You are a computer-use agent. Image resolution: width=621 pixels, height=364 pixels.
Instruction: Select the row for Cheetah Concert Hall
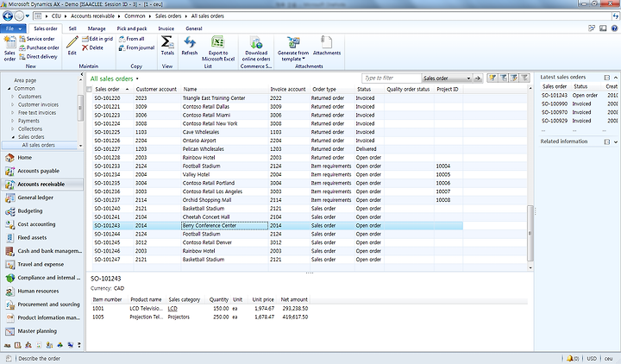277,217
